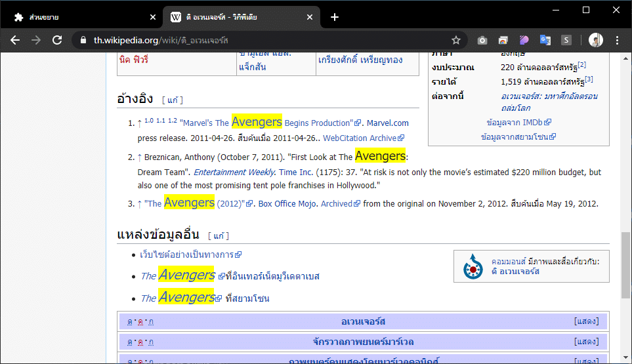This screenshot has height=364, width=632.
Task: Open the Archived link in reference 3
Action: click(x=340, y=204)
